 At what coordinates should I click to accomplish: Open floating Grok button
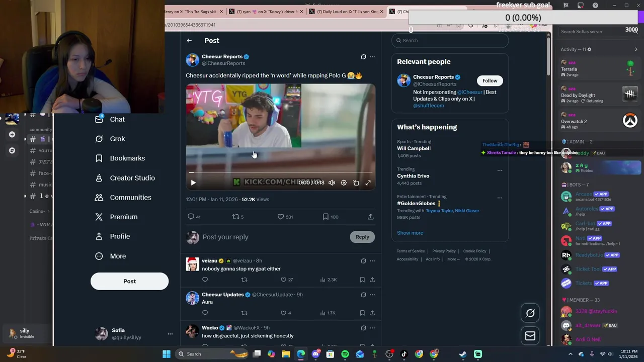[x=530, y=313]
